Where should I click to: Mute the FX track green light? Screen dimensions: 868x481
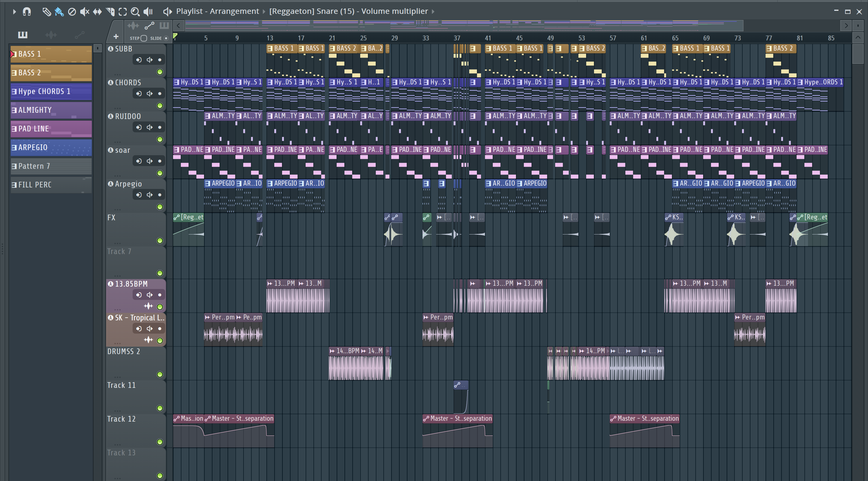pos(160,241)
